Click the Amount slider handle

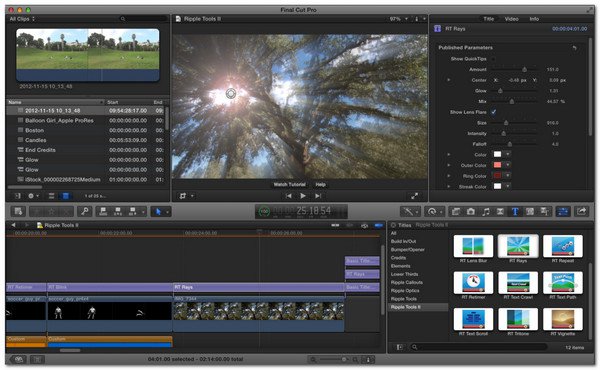(524, 69)
